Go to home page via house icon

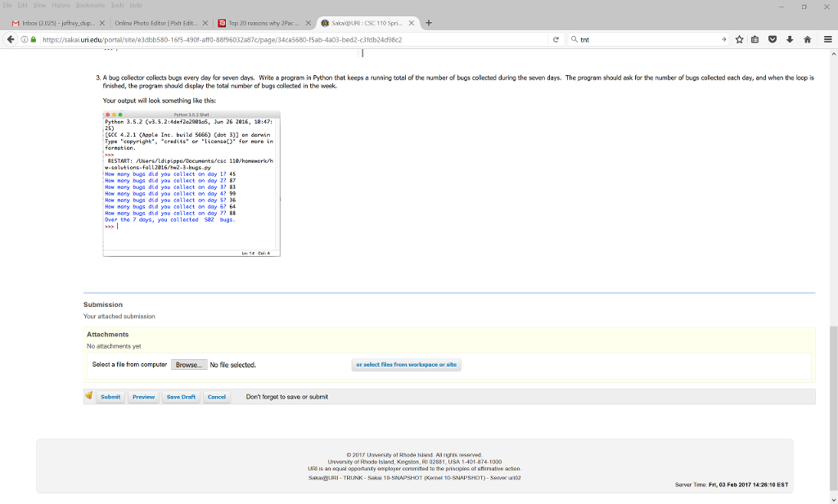pos(807,39)
